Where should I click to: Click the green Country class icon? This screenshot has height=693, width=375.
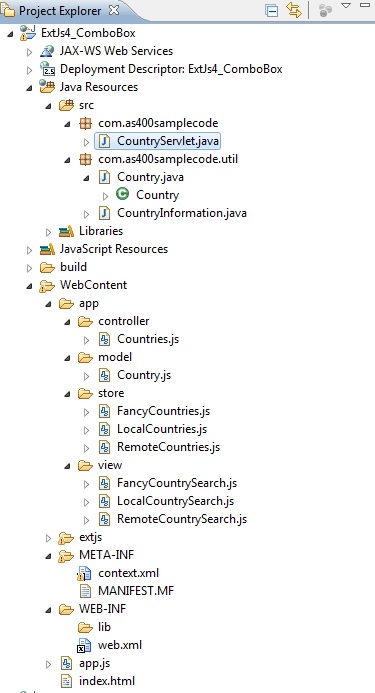122,194
